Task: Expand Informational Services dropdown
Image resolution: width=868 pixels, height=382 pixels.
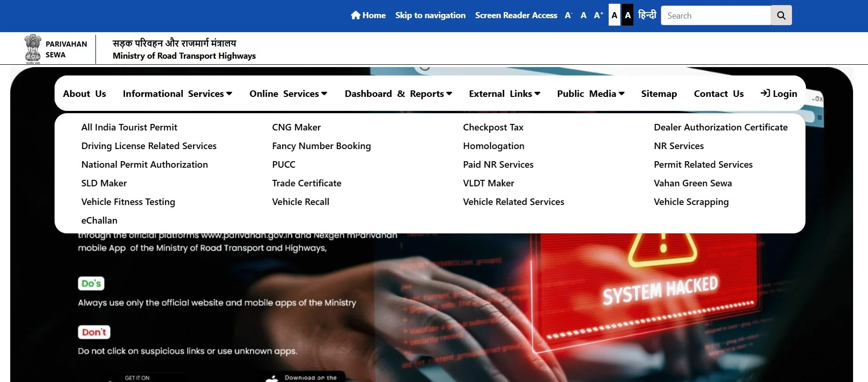Action: click(x=177, y=94)
